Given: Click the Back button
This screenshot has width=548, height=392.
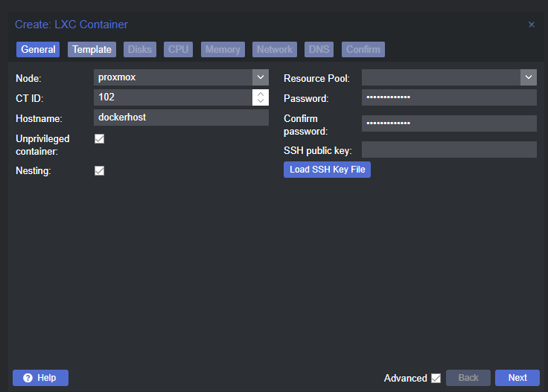Looking at the screenshot, I should [x=468, y=378].
